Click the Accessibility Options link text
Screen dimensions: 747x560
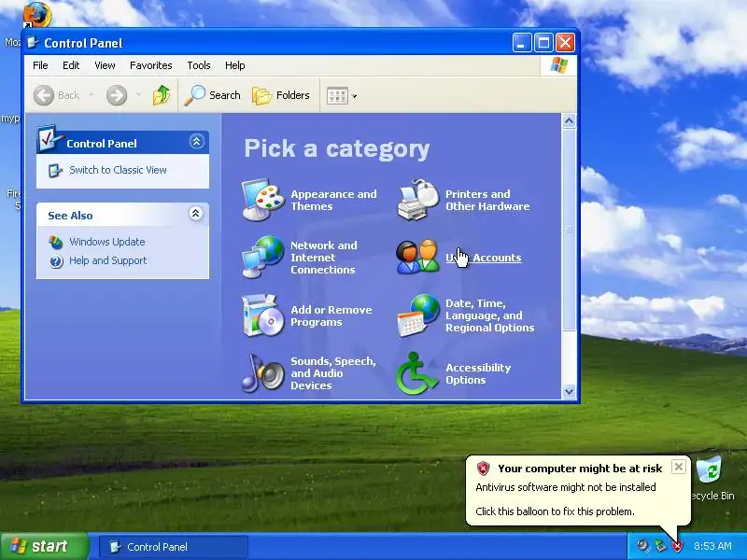[478, 374]
